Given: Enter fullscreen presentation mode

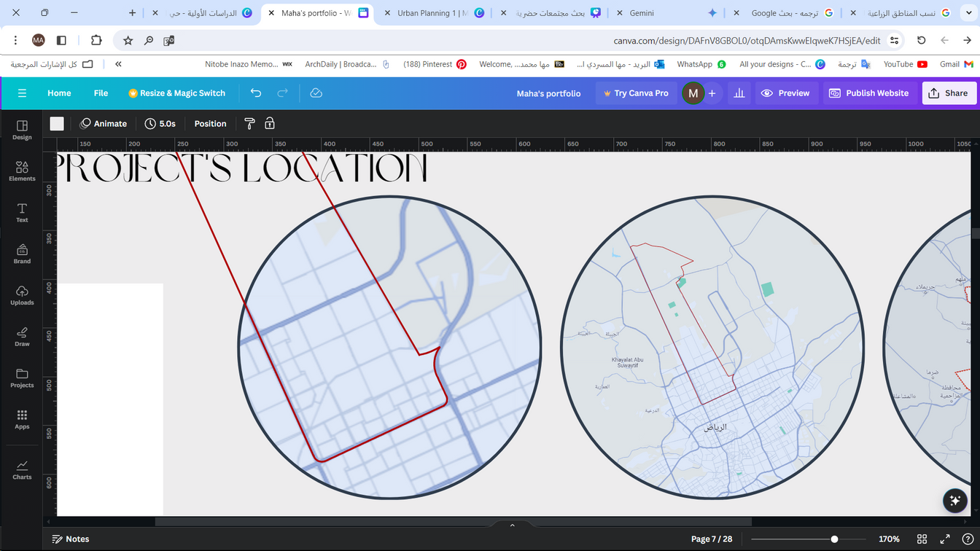Looking at the screenshot, I should [944, 539].
